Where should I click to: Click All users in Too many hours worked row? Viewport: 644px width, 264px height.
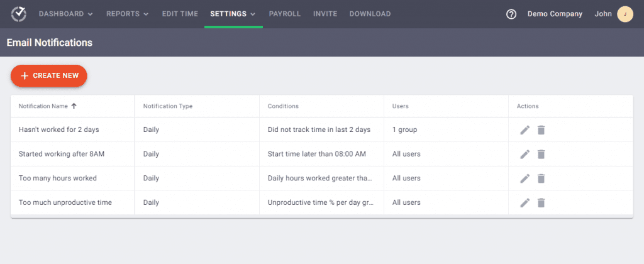(x=406, y=178)
